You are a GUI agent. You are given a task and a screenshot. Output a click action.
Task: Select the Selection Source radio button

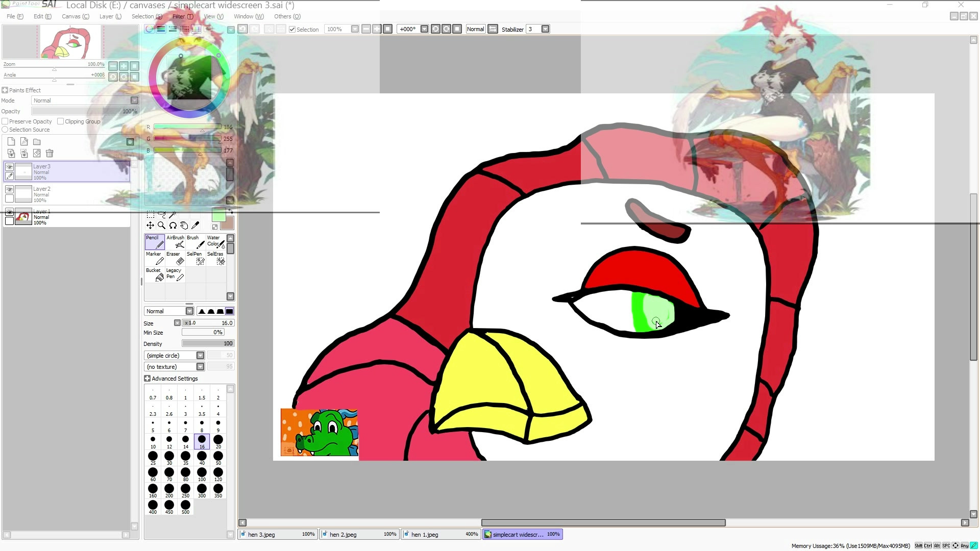[5, 130]
